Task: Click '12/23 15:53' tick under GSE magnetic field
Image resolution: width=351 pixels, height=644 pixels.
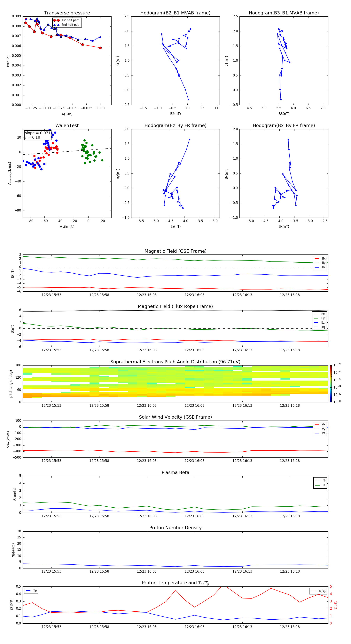Action: pos(51,295)
